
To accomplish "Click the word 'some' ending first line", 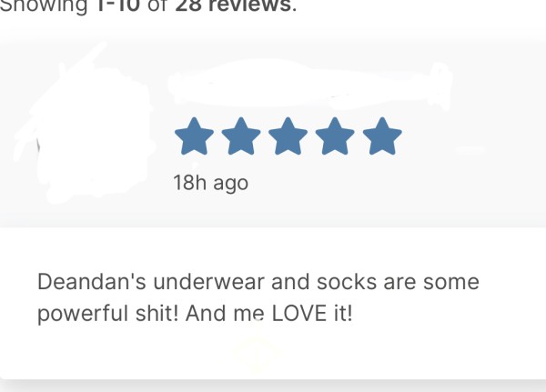I will tap(451, 282).
